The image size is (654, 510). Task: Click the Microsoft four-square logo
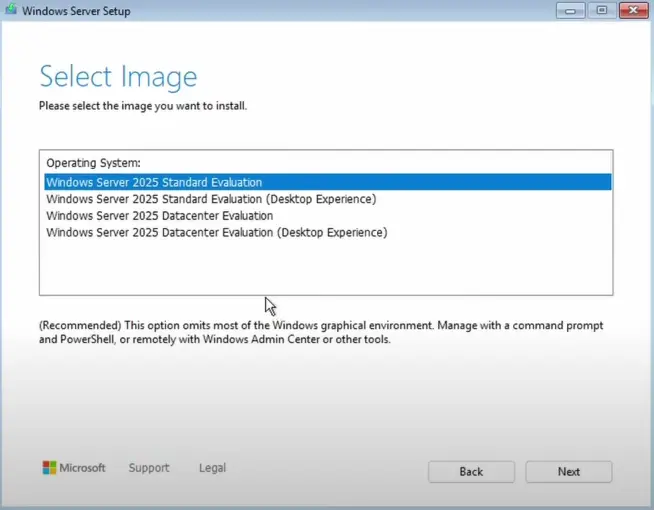49,468
